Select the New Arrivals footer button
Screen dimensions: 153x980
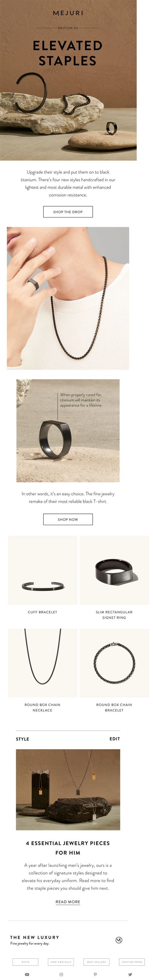pyautogui.click(x=61, y=962)
